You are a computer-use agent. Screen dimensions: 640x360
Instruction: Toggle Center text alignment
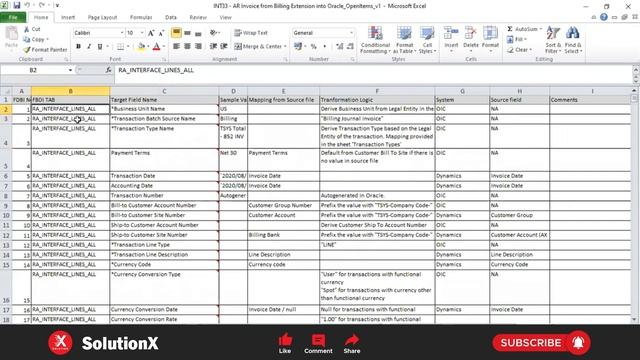tap(187, 47)
